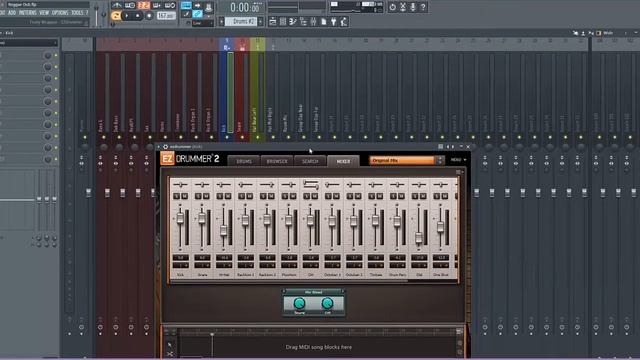640x360 pixels.
Task: Open the Snare channel output selector
Action: (202, 265)
